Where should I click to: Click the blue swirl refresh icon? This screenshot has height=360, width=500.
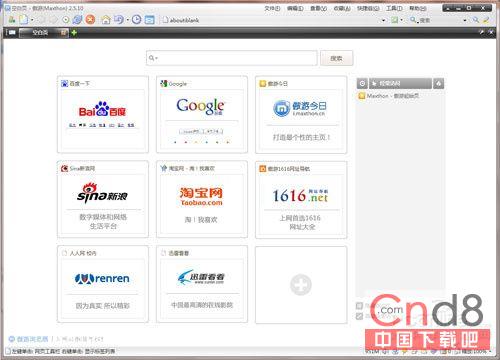(x=78, y=20)
